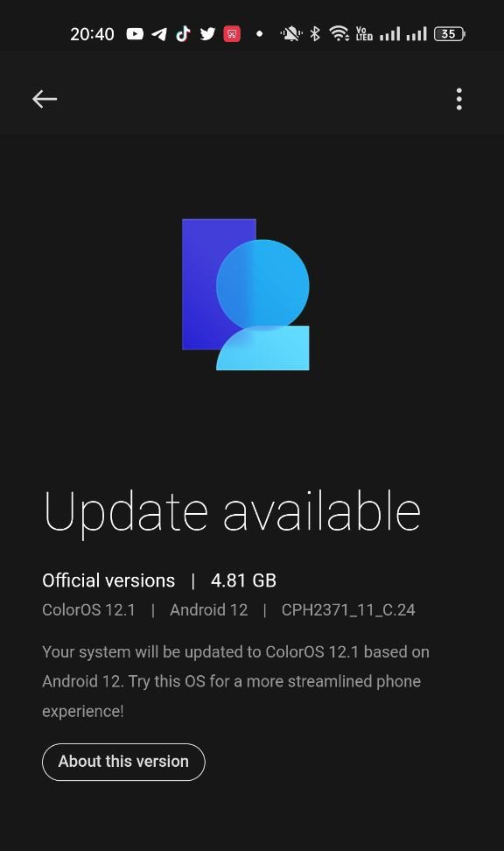
Task: Tap the 20:40 clock in status bar
Action: (92, 34)
